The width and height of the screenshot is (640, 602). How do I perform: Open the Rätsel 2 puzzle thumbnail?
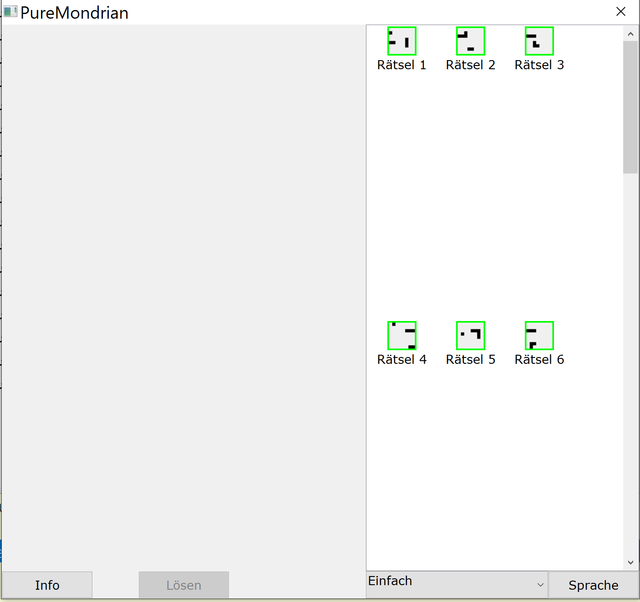tap(470, 41)
